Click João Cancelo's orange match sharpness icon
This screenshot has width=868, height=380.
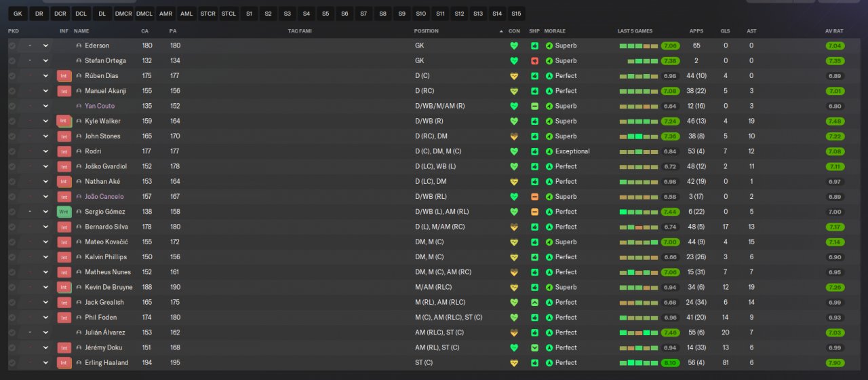click(x=534, y=197)
